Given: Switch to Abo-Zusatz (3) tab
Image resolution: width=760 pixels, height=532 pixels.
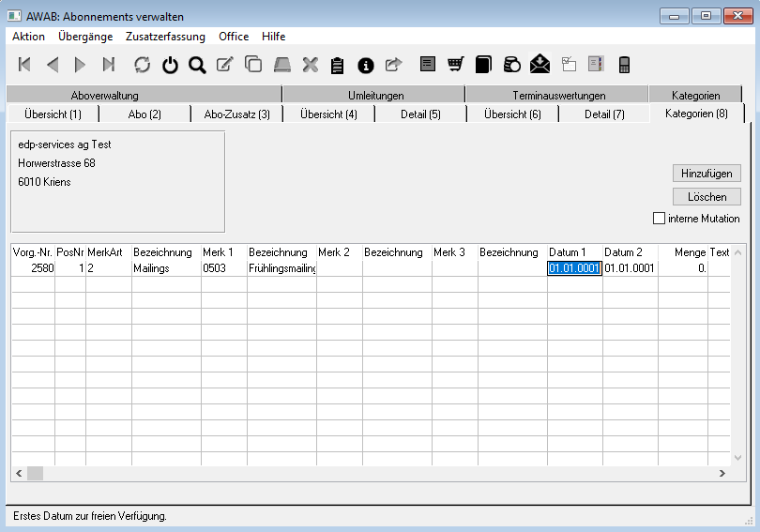Looking at the screenshot, I should click(x=236, y=114).
